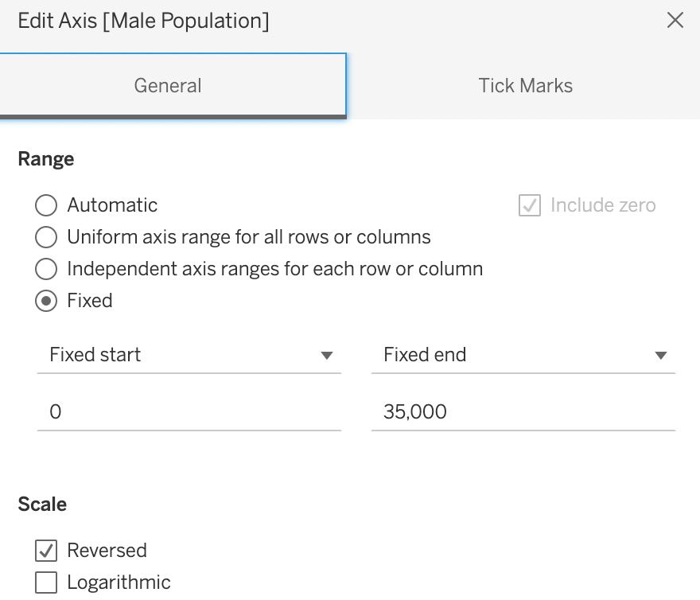
Task: Select the Fixed range radio button
Action: click(x=47, y=301)
